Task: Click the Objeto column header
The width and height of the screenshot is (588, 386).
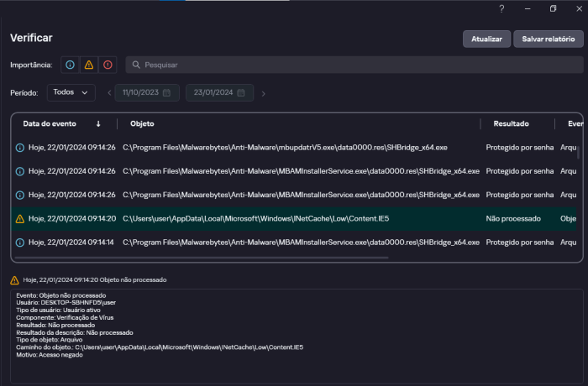Action: (x=142, y=123)
